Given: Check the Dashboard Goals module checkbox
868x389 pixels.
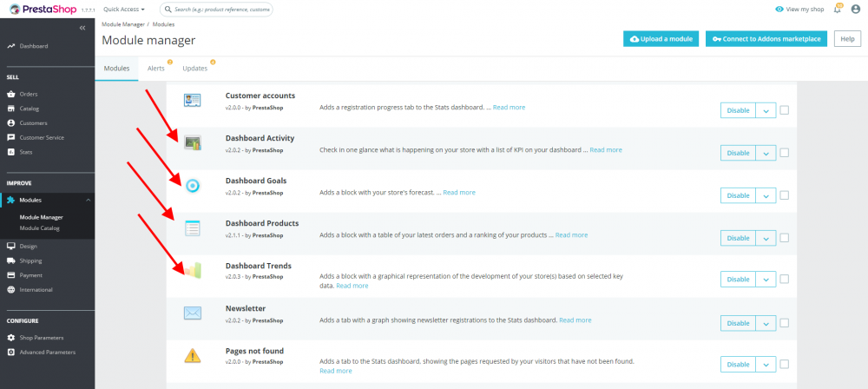Looking at the screenshot, I should [784, 195].
